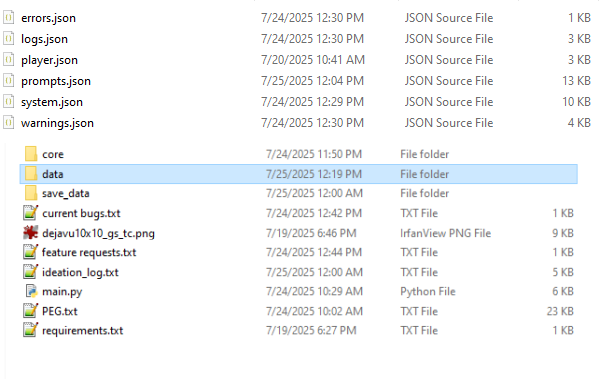The width and height of the screenshot is (600, 379).
Task: Select the notepad icon of current bugs.txt
Action: click(31, 213)
